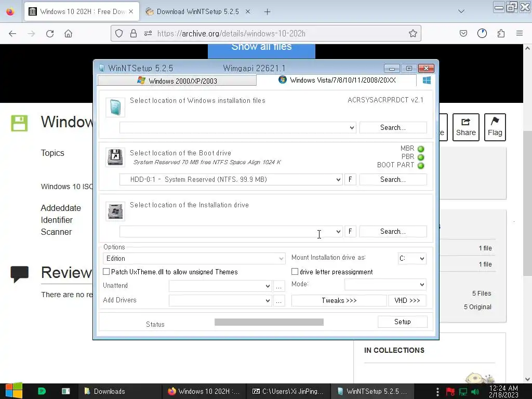Click the red flag tray icon
The height and width of the screenshot is (399, 532).
pyautogui.click(x=450, y=392)
